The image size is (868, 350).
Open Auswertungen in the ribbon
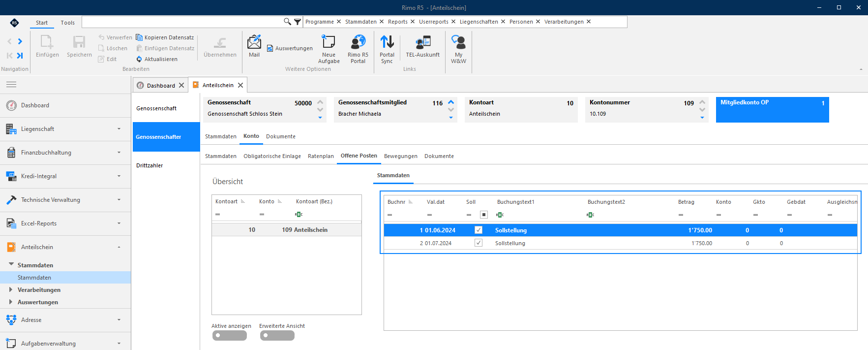[290, 48]
